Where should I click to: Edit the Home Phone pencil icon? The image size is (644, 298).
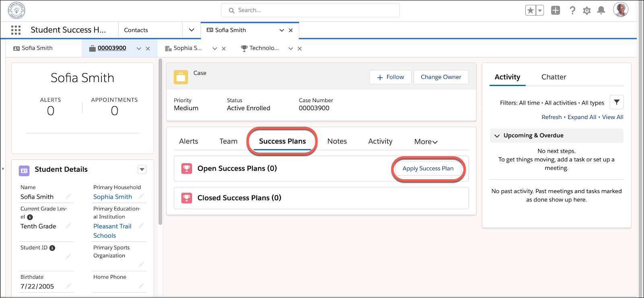(141, 286)
